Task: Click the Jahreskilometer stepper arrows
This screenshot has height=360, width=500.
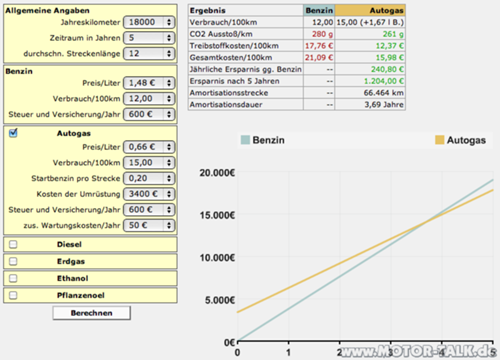Action: tap(169, 22)
